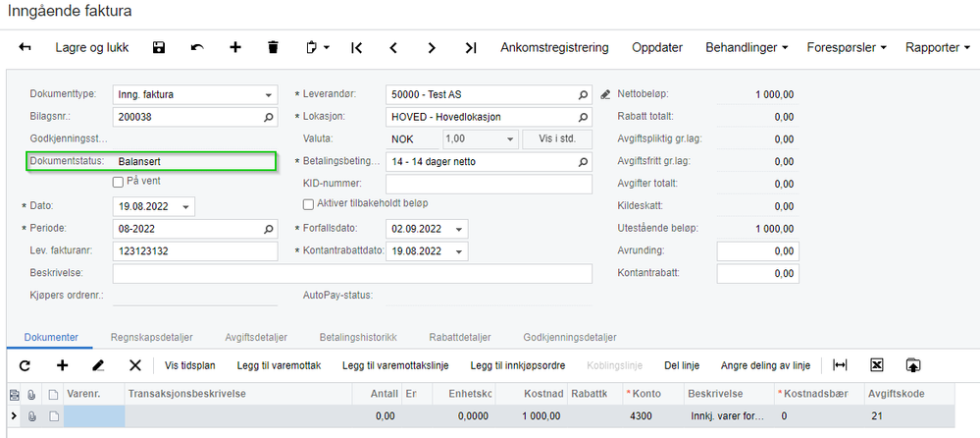Fit columns with the width arrows icon

click(840, 366)
